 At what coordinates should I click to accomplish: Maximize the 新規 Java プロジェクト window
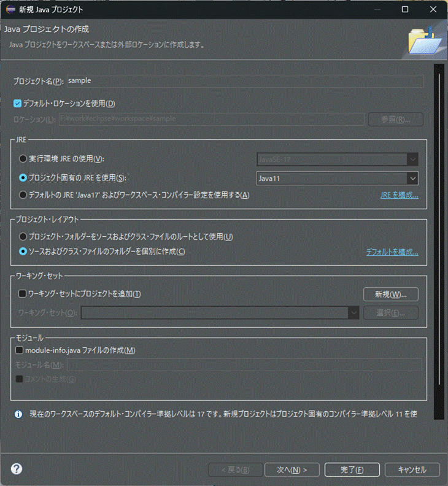pyautogui.click(x=405, y=9)
